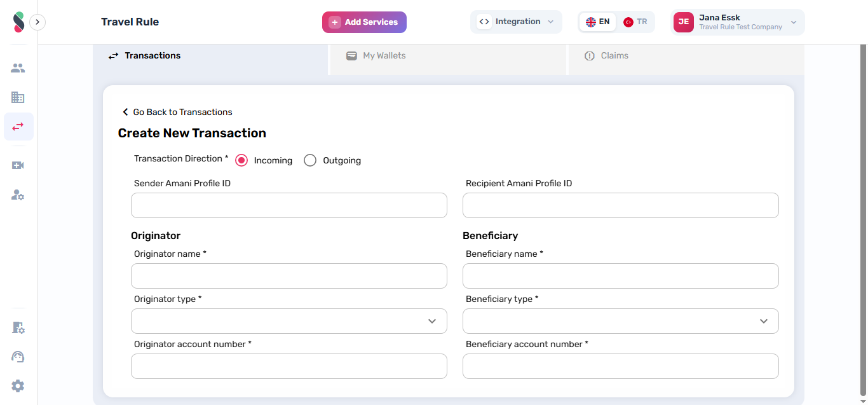Click the Originator section heading
The height and width of the screenshot is (405, 868).
[156, 236]
